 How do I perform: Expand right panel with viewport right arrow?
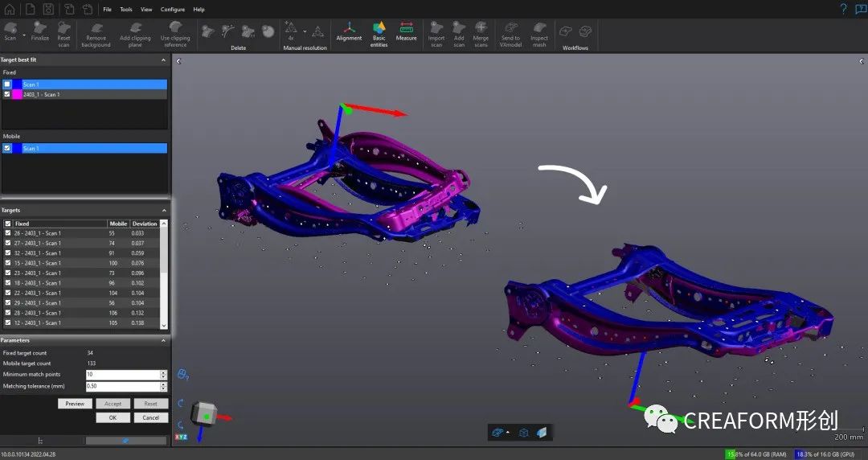tap(862, 61)
